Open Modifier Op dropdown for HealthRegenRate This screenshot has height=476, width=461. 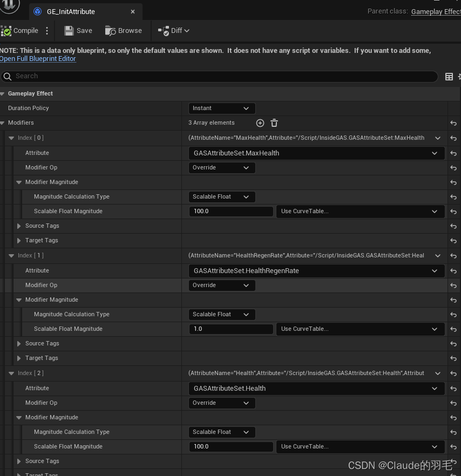[222, 285]
